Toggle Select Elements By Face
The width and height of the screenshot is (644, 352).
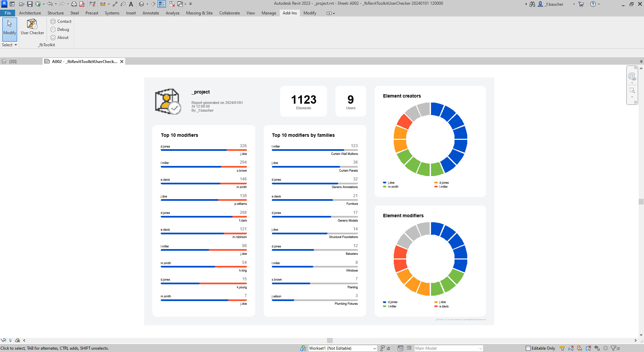pos(588,348)
